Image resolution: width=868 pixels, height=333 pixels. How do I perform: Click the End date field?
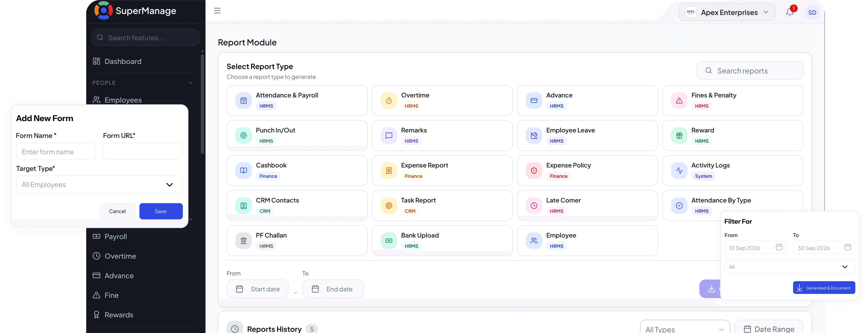tap(333, 289)
